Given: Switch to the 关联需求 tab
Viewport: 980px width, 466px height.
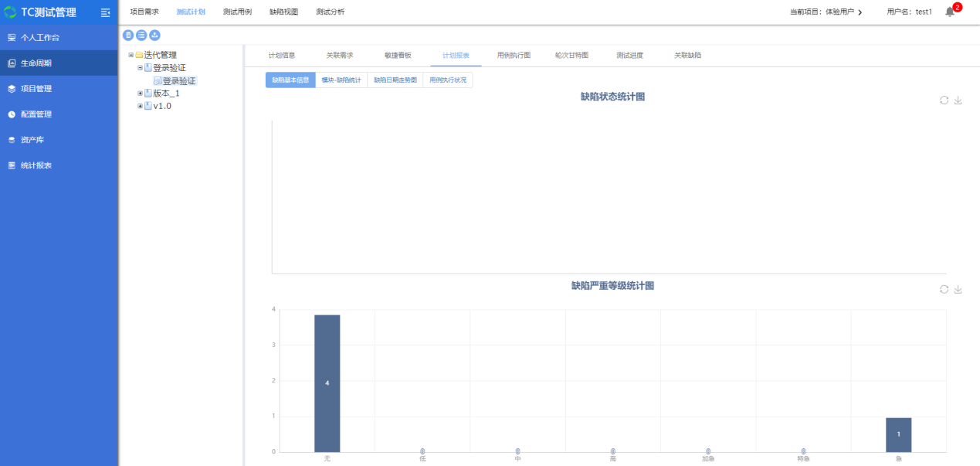Looking at the screenshot, I should click(340, 56).
